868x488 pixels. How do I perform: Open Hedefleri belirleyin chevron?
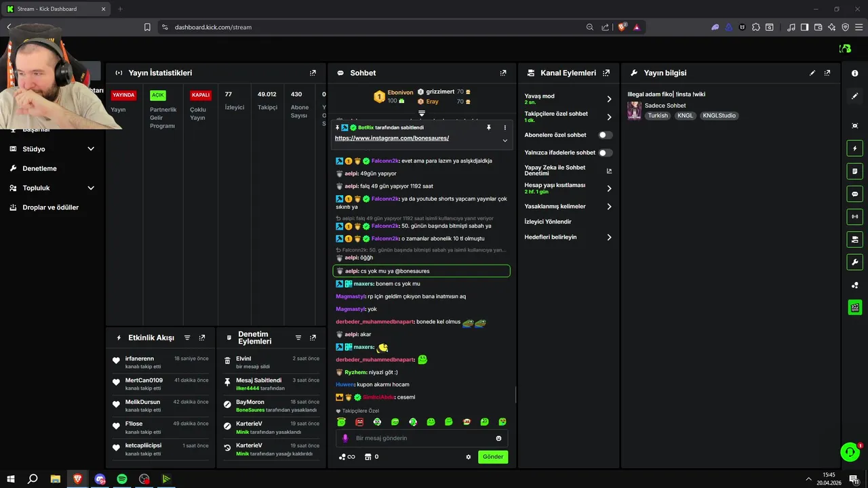click(x=609, y=237)
